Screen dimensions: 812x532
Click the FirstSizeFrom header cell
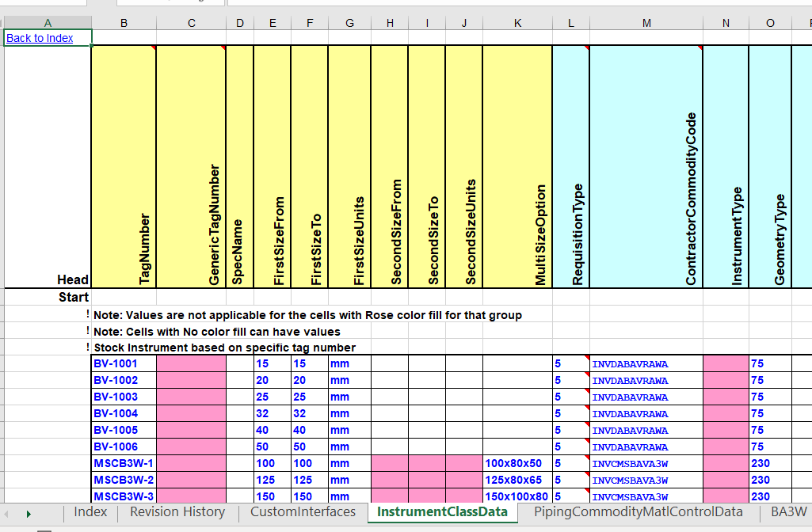tap(273, 166)
